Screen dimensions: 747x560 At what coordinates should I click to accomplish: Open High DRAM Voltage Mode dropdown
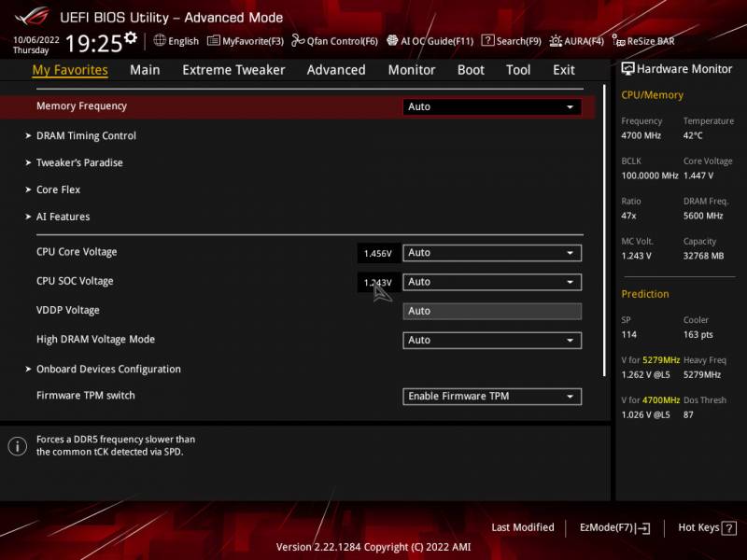coord(492,340)
